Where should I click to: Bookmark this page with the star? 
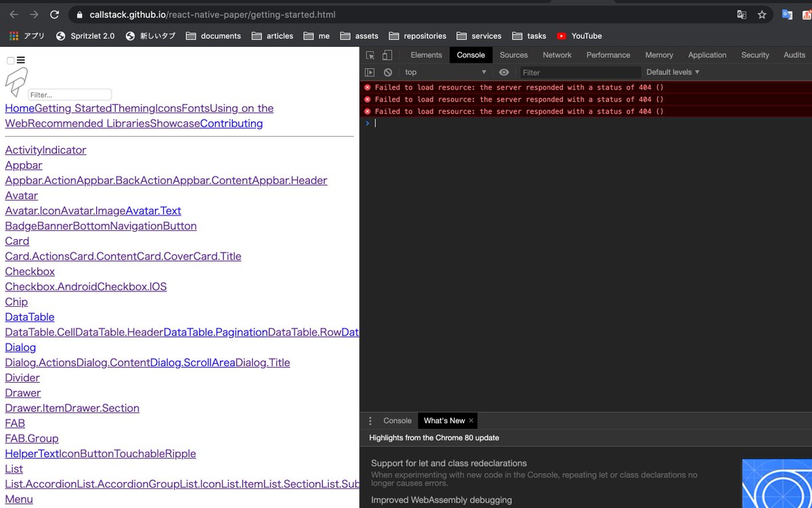762,14
